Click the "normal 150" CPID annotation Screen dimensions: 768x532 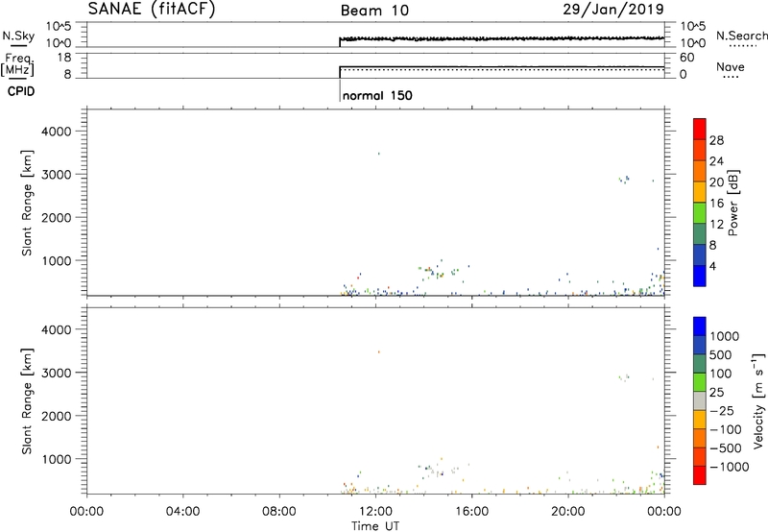click(377, 95)
